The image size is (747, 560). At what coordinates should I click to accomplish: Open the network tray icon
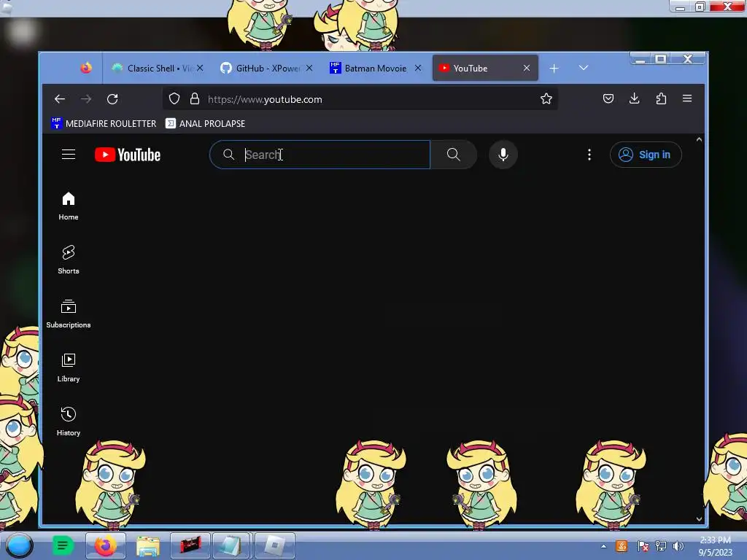tap(660, 546)
